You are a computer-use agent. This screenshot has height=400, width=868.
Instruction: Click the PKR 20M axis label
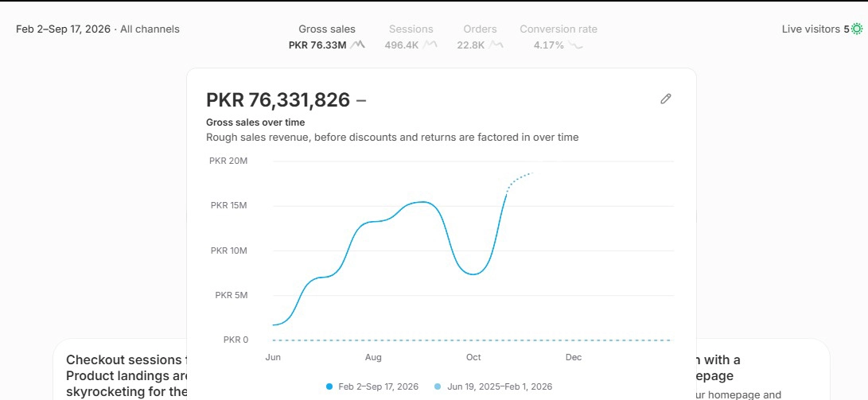coord(228,161)
